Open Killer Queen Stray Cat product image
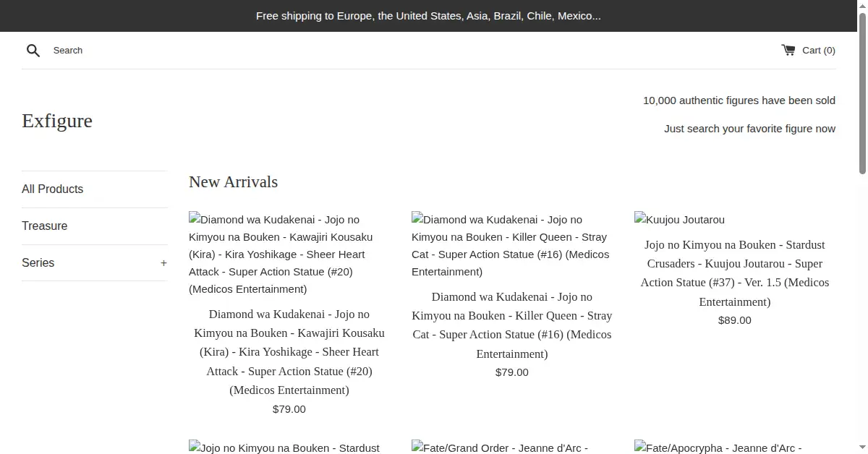The image size is (868, 454). point(511,245)
